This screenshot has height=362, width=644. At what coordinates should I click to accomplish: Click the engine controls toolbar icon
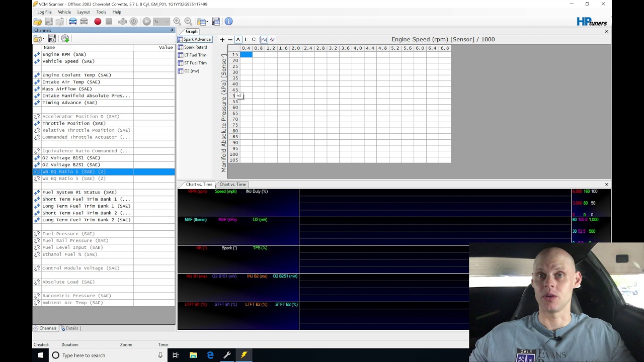pyautogui.click(x=122, y=22)
